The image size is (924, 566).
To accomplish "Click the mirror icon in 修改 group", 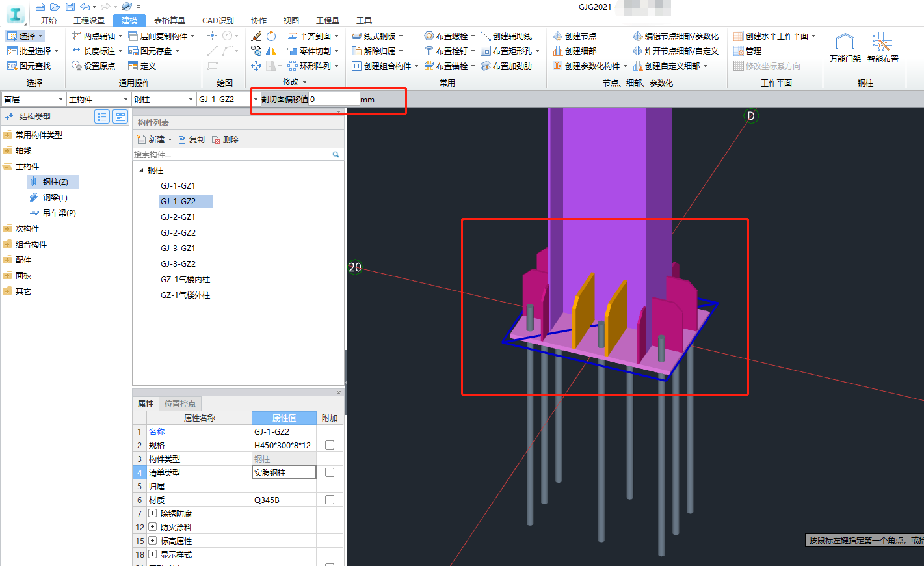I will (271, 51).
